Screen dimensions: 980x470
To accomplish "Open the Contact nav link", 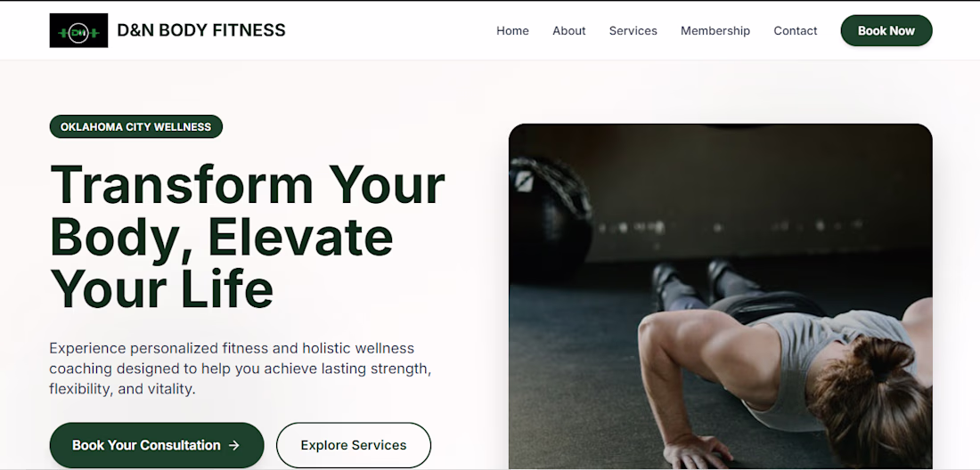I will tap(795, 30).
